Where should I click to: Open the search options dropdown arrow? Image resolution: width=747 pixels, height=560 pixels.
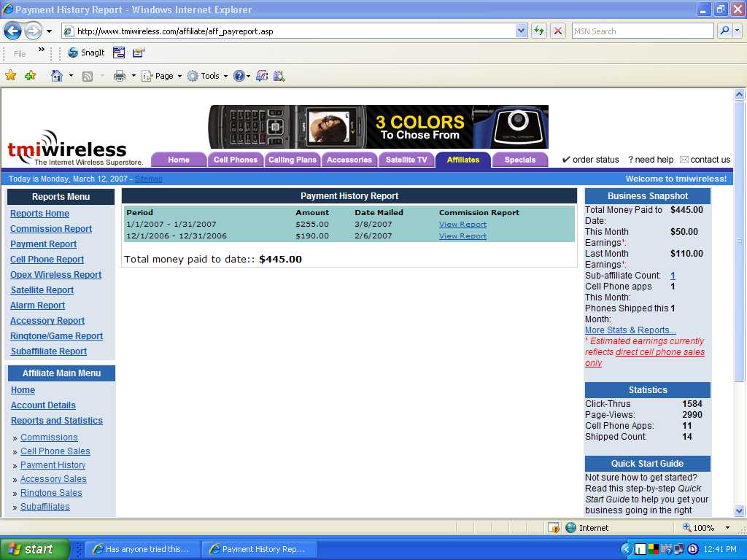[x=737, y=31]
